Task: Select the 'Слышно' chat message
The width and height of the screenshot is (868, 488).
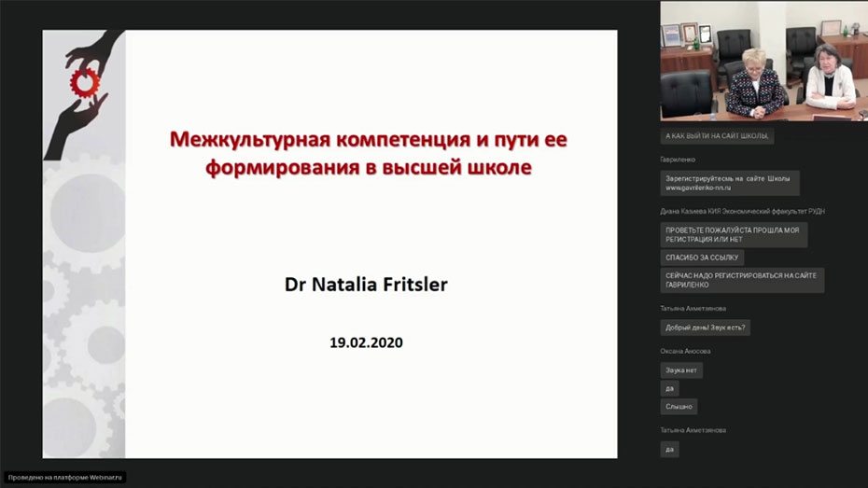Action: [679, 407]
